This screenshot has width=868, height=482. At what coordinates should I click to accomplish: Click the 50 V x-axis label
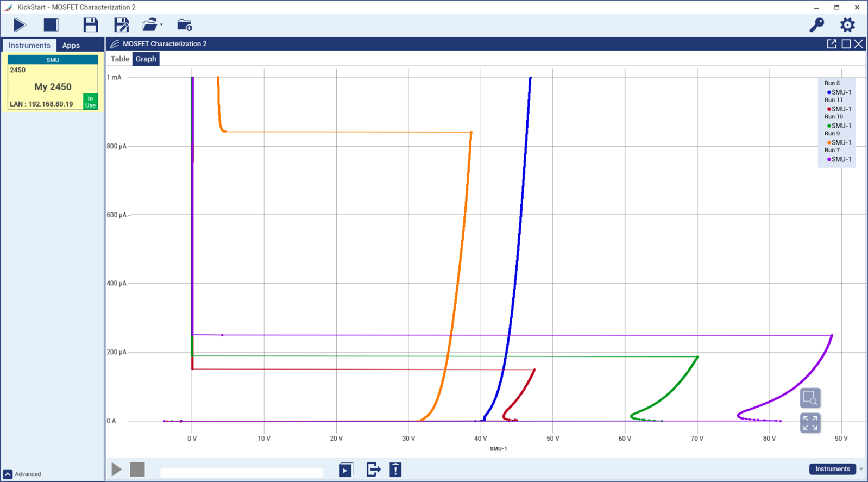[x=552, y=439]
